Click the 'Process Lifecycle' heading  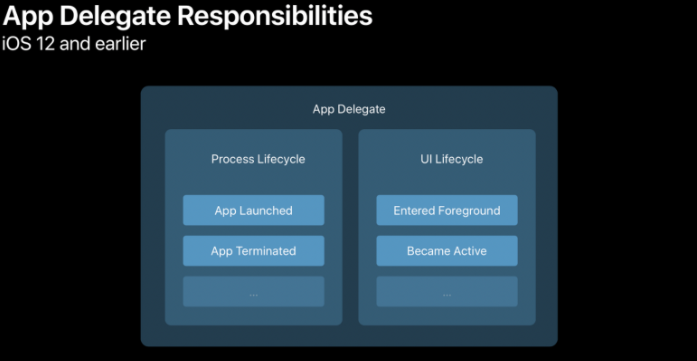pyautogui.click(x=258, y=159)
